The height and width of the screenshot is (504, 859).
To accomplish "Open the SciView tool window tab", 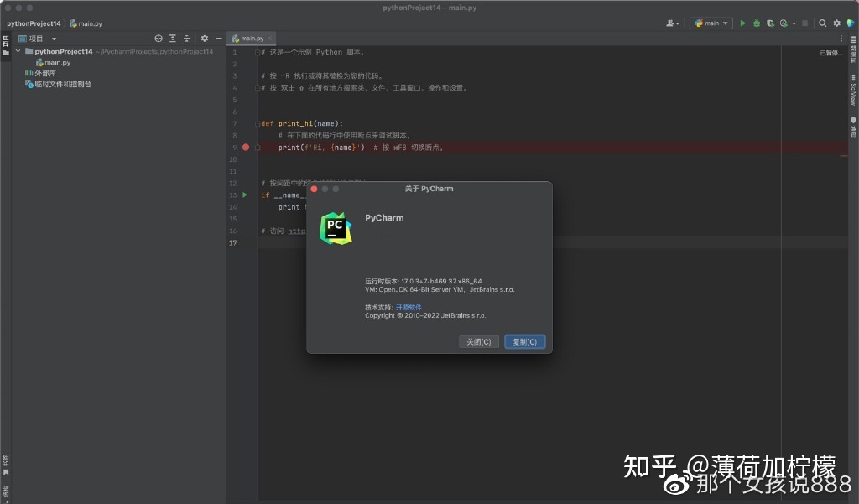I will click(x=853, y=89).
